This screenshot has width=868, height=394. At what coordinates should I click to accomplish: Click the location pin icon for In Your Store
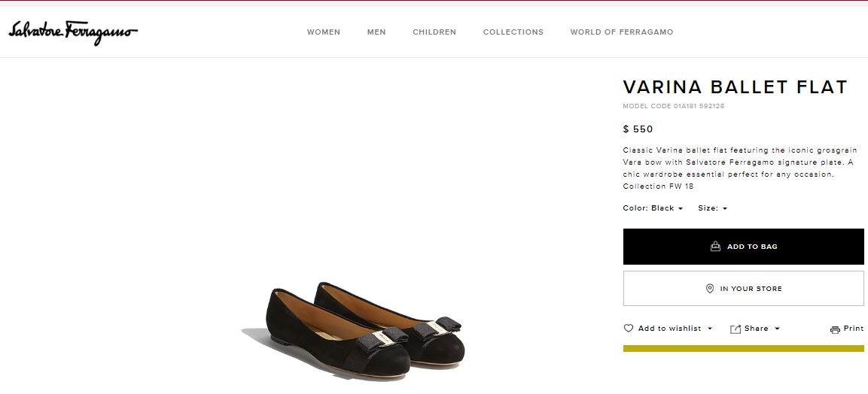click(x=710, y=289)
